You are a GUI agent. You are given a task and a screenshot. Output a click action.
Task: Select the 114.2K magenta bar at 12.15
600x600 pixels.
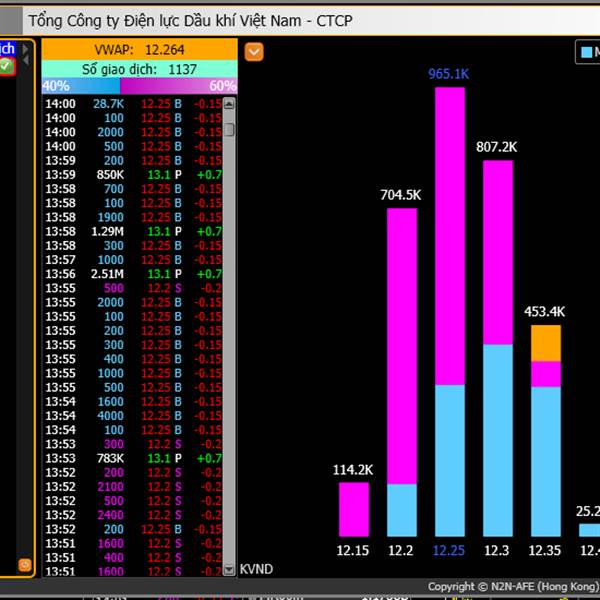click(354, 509)
